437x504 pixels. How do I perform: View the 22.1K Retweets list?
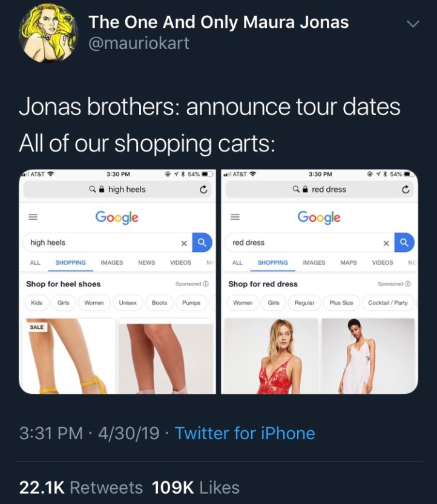[x=80, y=487]
